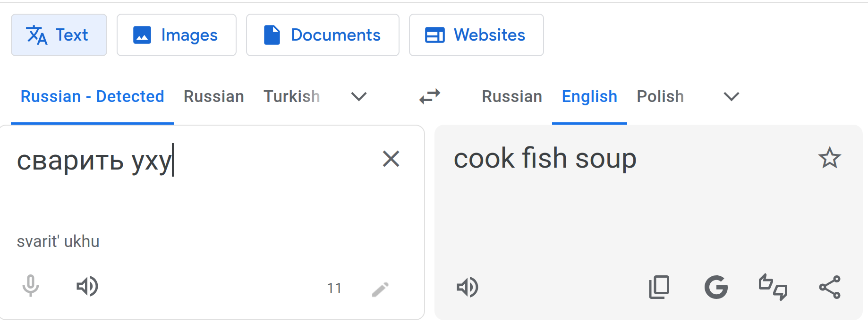Save translation with the star icon
The image size is (868, 332).
click(x=829, y=158)
